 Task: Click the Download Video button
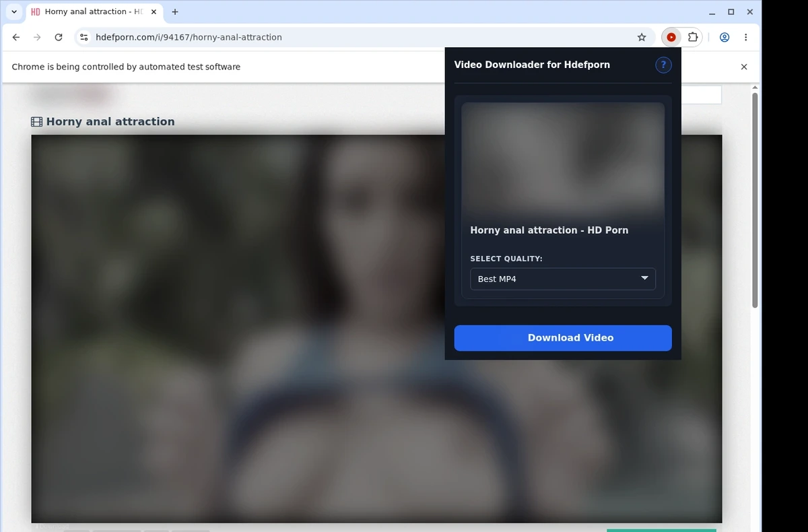(x=563, y=338)
